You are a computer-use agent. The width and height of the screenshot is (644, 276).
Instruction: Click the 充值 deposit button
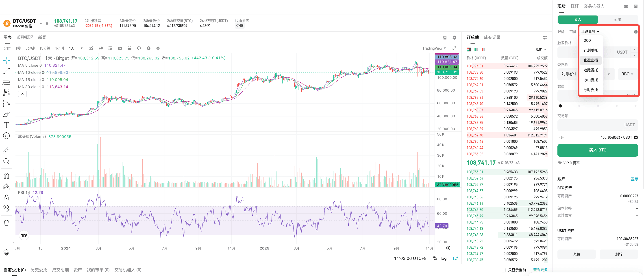pos(576,254)
